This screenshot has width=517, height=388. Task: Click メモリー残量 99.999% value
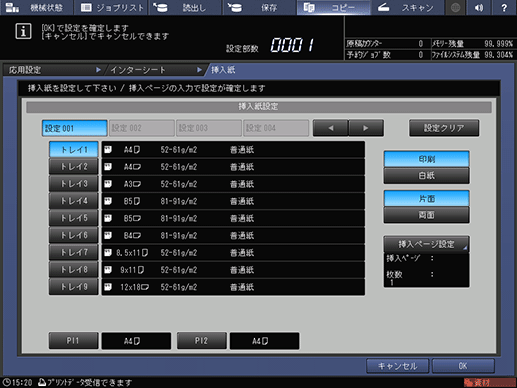499,44
